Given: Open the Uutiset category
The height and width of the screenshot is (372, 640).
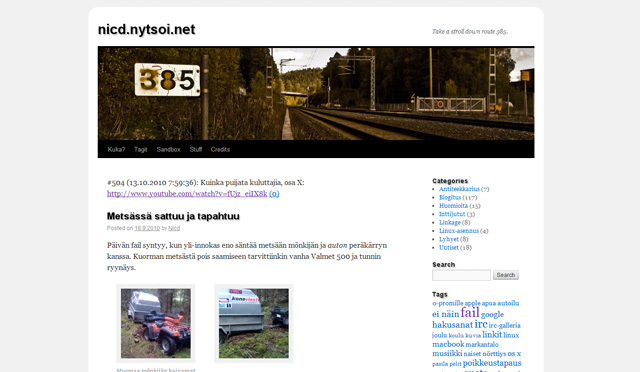Looking at the screenshot, I should coord(449,247).
